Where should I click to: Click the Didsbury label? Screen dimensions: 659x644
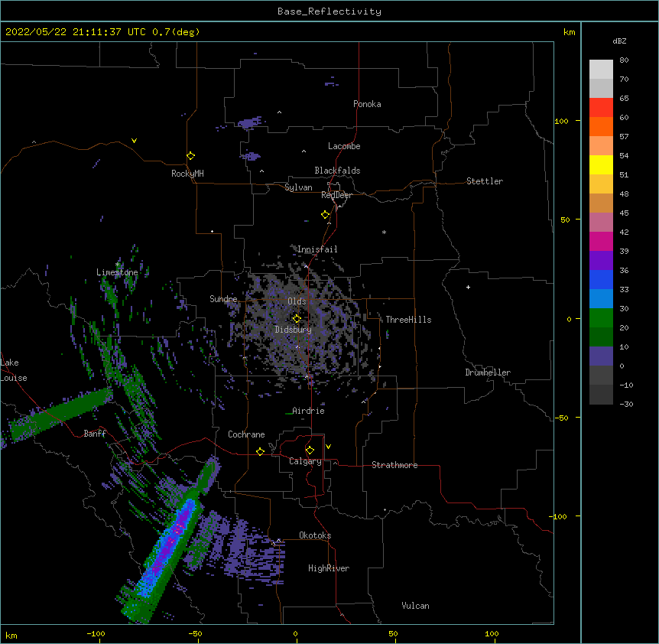pos(294,330)
